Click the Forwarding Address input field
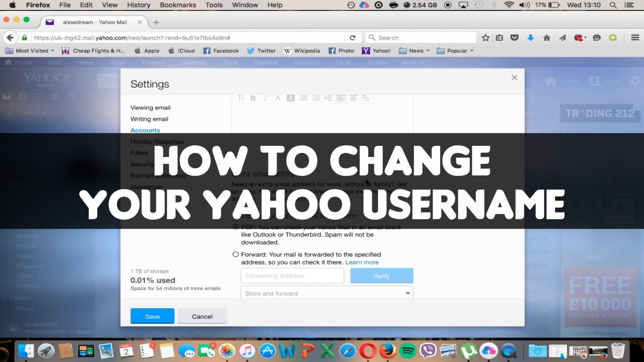The width and height of the screenshot is (644, 362). [x=292, y=276]
